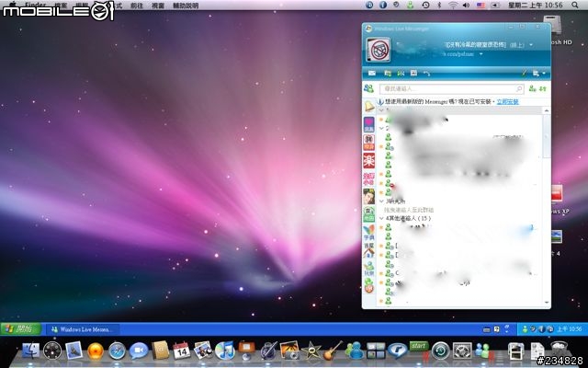This screenshot has width=588, height=368.
Task: Click the sort contacts arrows icon
Action: pos(542,89)
